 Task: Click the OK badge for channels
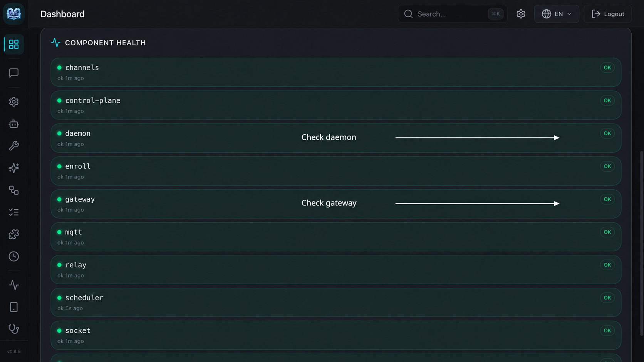pos(607,68)
